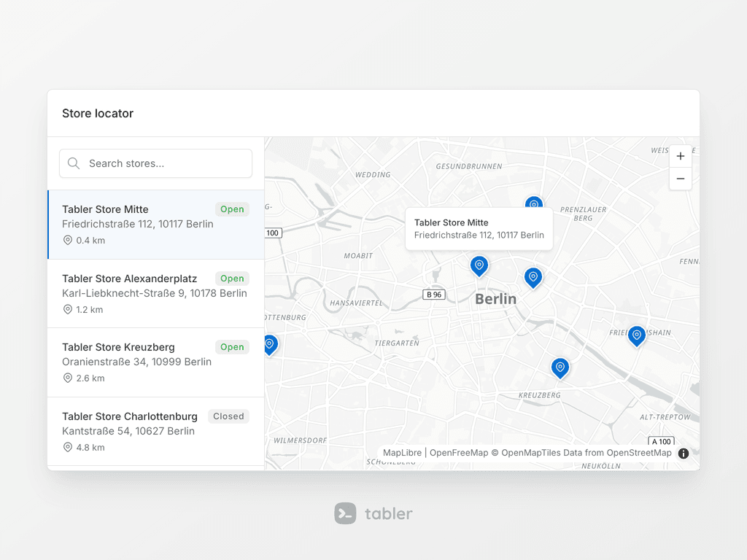Screen dimensions: 747x560
Task: Focus the Search stores input field
Action: (x=156, y=163)
